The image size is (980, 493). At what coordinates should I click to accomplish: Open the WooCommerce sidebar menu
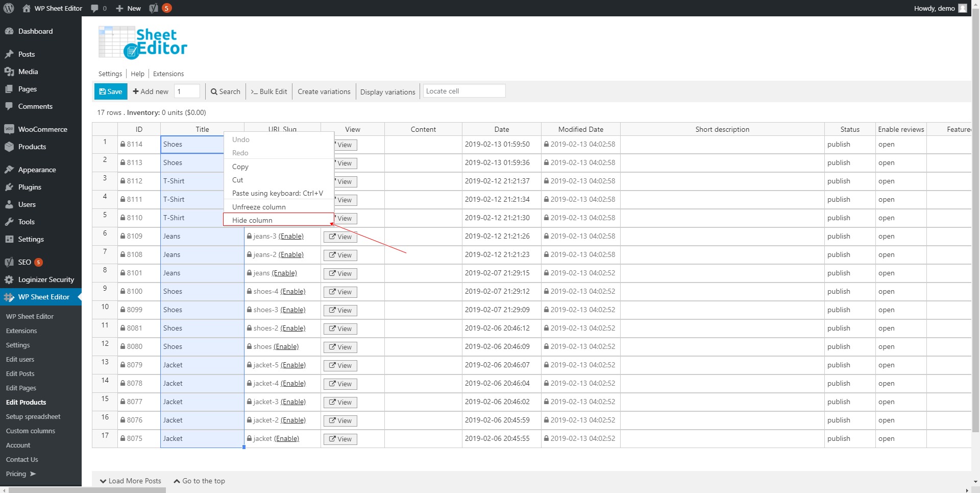(x=42, y=129)
